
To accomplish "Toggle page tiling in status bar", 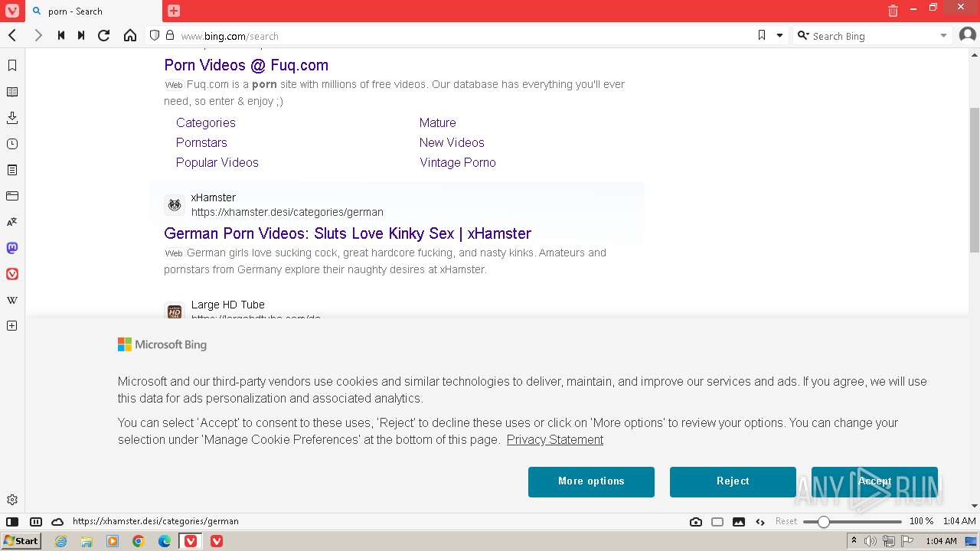I will [717, 521].
